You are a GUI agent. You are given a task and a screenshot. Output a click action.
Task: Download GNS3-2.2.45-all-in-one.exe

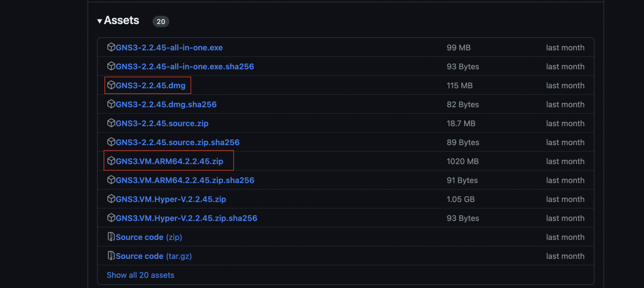(x=169, y=47)
